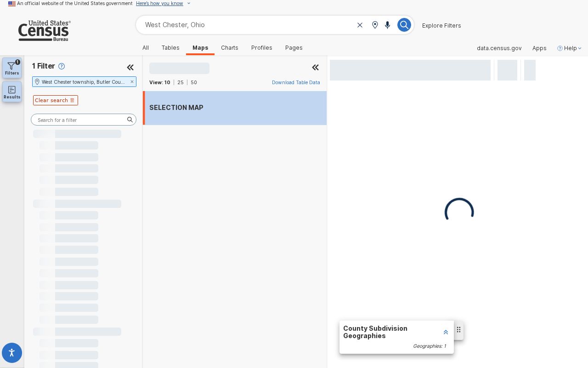Expand the Here's how you know dropdown

(163, 3)
